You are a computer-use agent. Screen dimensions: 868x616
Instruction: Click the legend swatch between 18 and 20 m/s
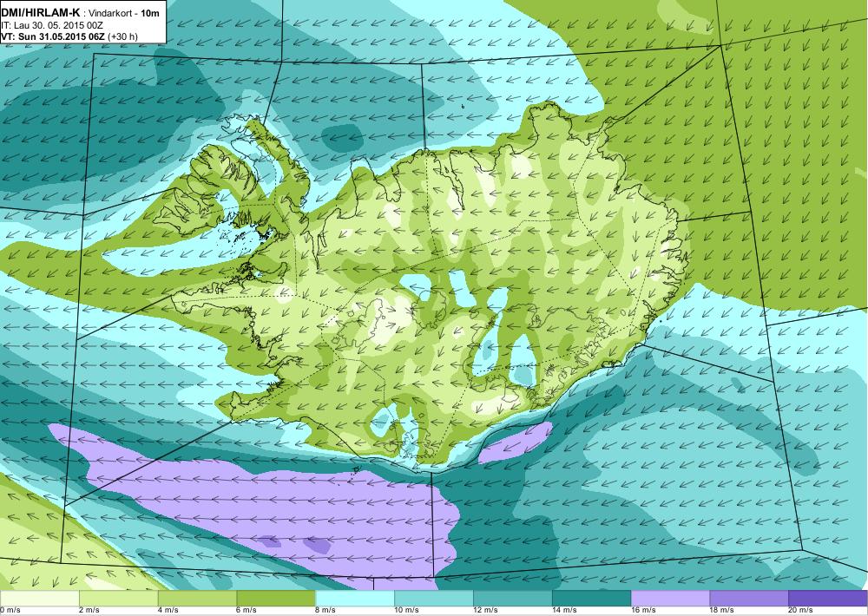[x=749, y=599]
